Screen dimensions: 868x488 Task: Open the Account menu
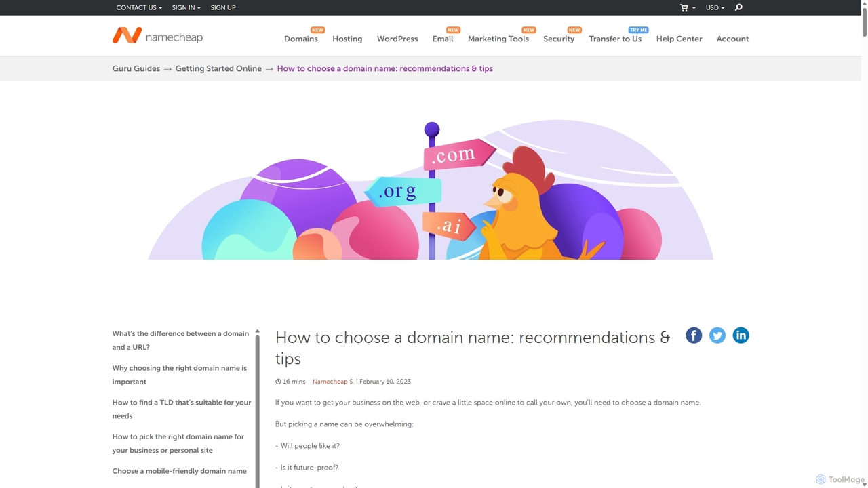[732, 39]
